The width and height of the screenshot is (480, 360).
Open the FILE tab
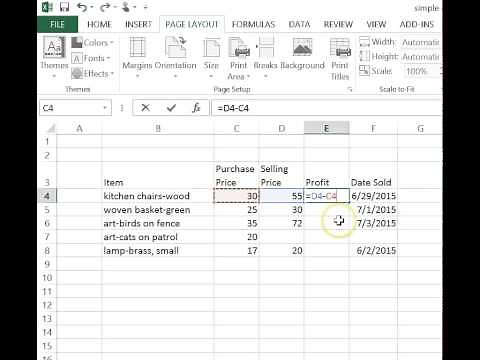tap(57, 24)
